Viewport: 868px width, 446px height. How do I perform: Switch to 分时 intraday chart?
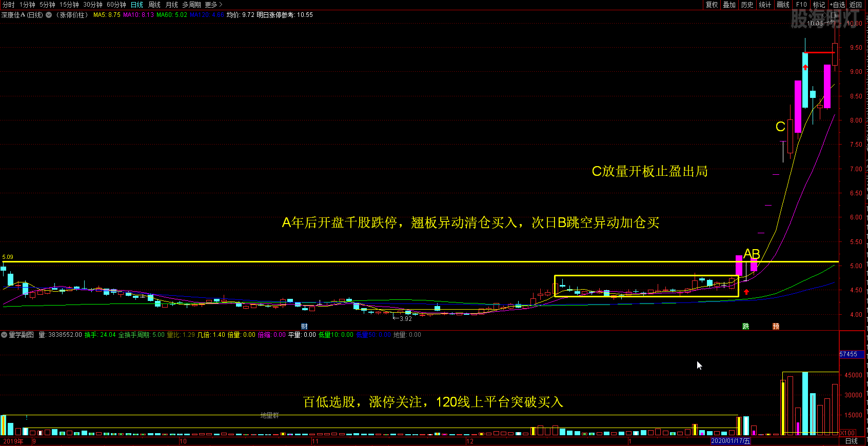[9, 5]
